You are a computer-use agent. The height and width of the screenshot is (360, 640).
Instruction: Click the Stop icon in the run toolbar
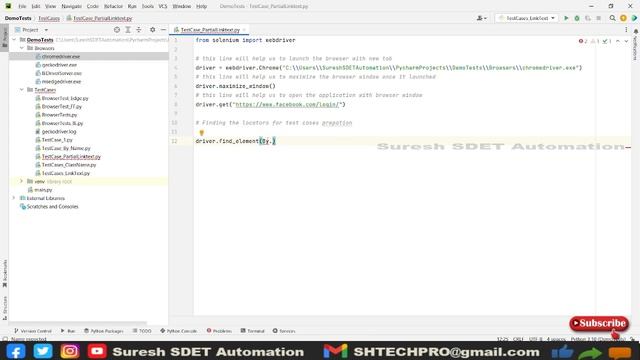[599, 18]
